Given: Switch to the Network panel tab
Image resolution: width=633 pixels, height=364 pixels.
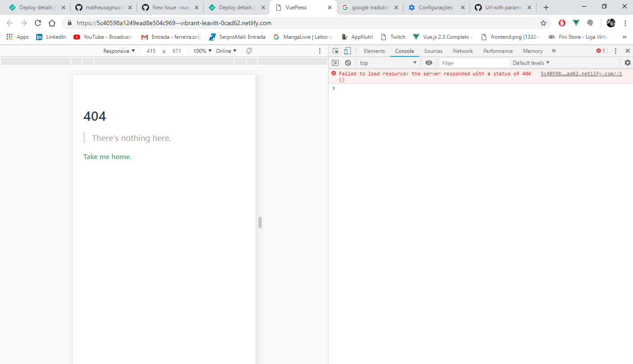Looking at the screenshot, I should 462,51.
